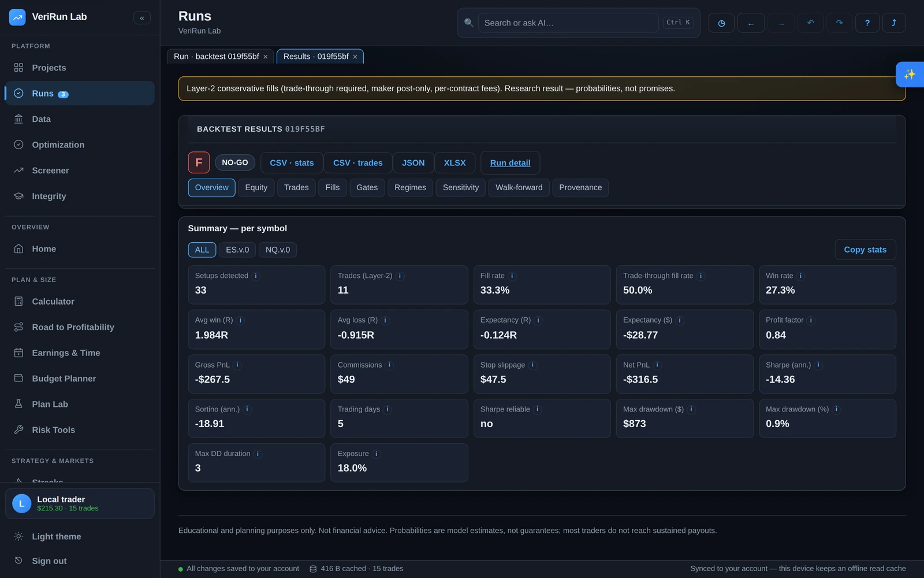924x578 pixels.
Task: Switch to Light theme
Action: pos(80,536)
